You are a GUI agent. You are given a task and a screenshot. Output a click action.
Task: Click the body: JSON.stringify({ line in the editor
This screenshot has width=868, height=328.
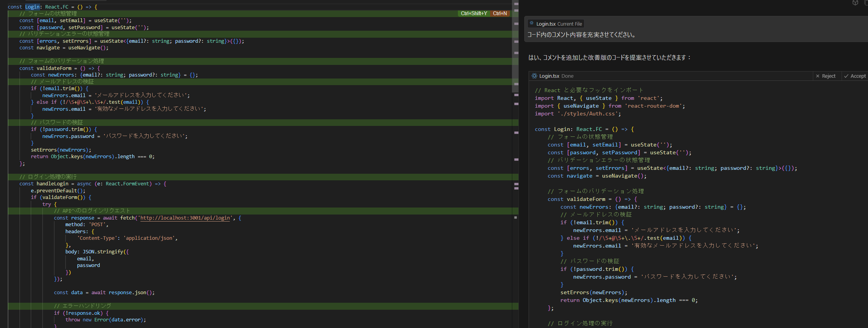coord(97,252)
